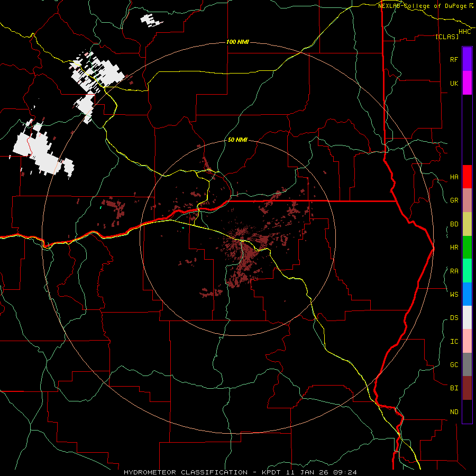Click the KPDT station identifier
The image size is (476, 476).
click(x=271, y=472)
